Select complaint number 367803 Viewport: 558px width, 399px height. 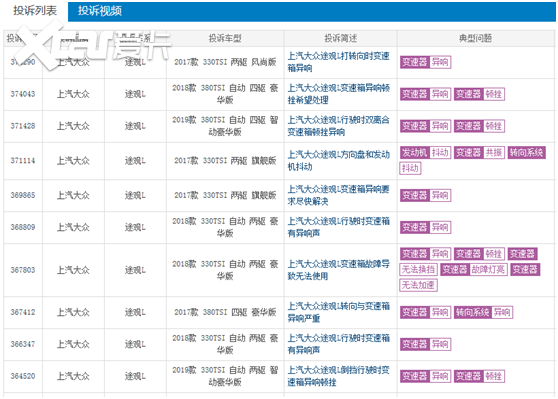point(23,270)
